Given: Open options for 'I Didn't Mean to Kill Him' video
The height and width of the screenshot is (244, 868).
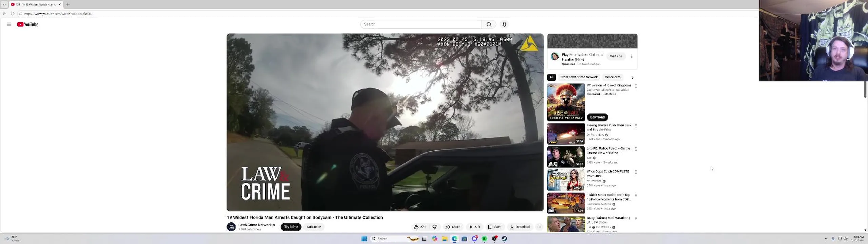Looking at the screenshot, I should 636,196.
